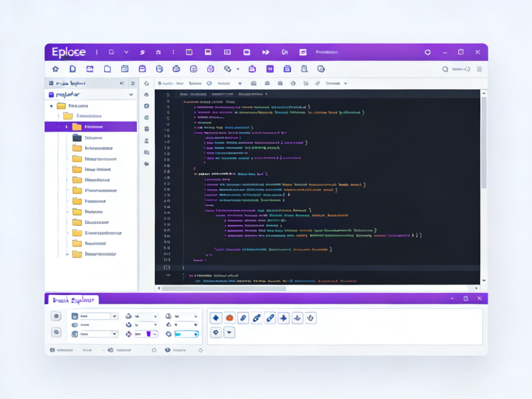Click the Save icon in the toolbar
The height and width of the screenshot is (399, 532).
pyautogui.click(x=142, y=68)
